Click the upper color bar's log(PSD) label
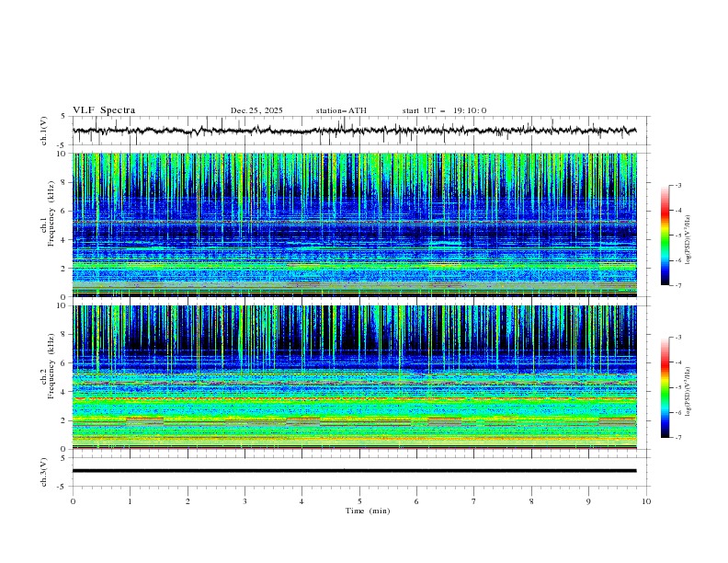This screenshot has width=728, height=563. 689,235
